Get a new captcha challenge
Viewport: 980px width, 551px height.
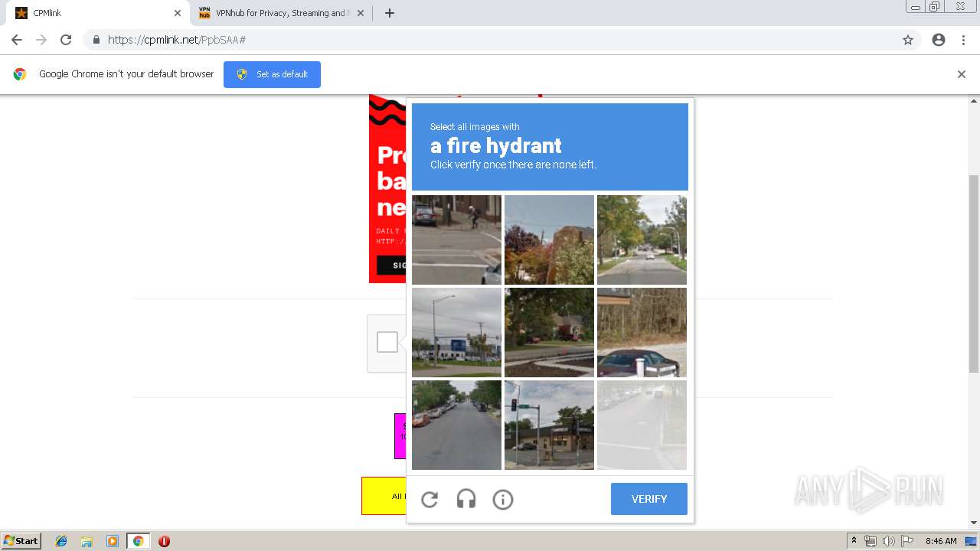click(x=430, y=500)
